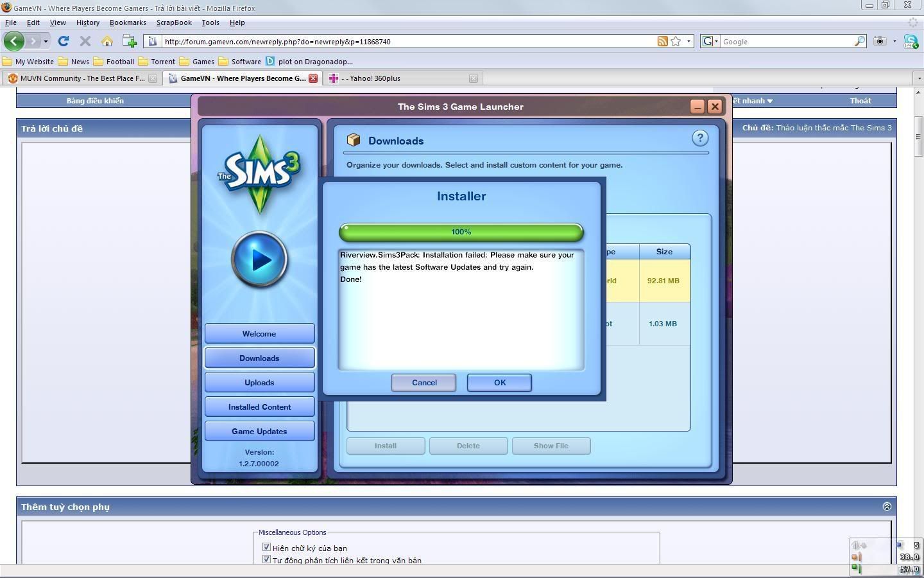Viewport: 924px width, 578px height.
Task: Click the Delete button in Downloads
Action: tap(468, 446)
